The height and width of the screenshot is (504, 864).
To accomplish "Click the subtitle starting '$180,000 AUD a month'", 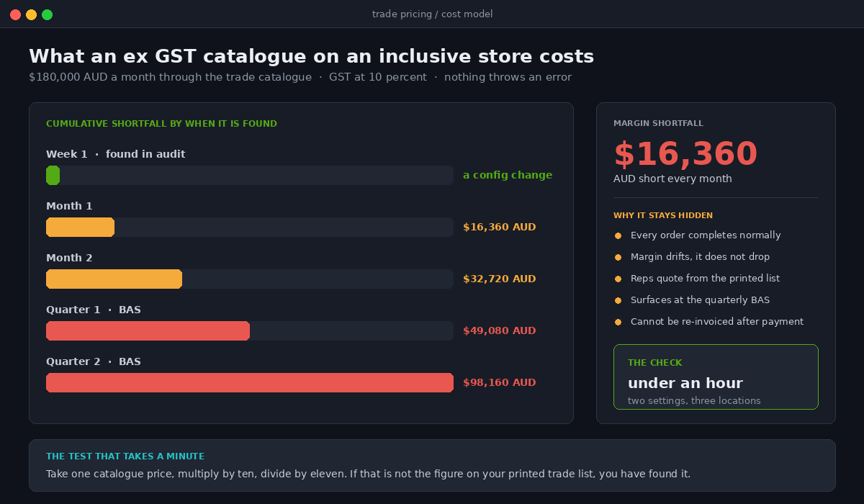I will (x=300, y=77).
